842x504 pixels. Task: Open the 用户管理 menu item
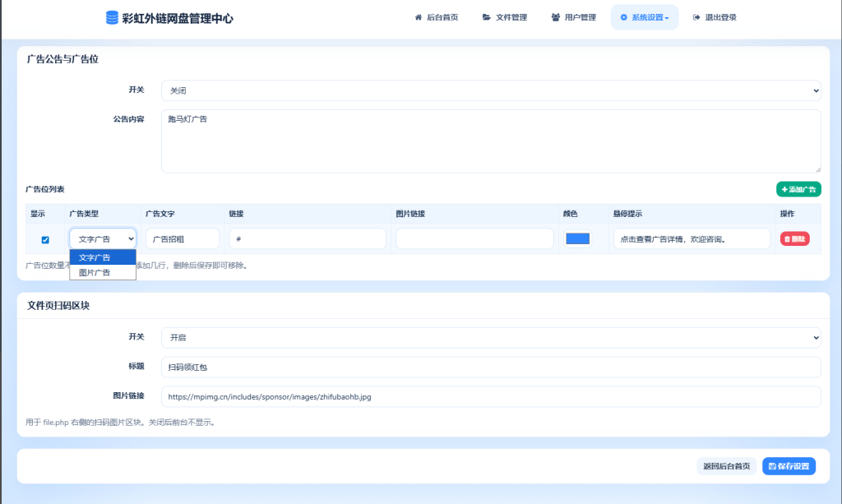573,17
